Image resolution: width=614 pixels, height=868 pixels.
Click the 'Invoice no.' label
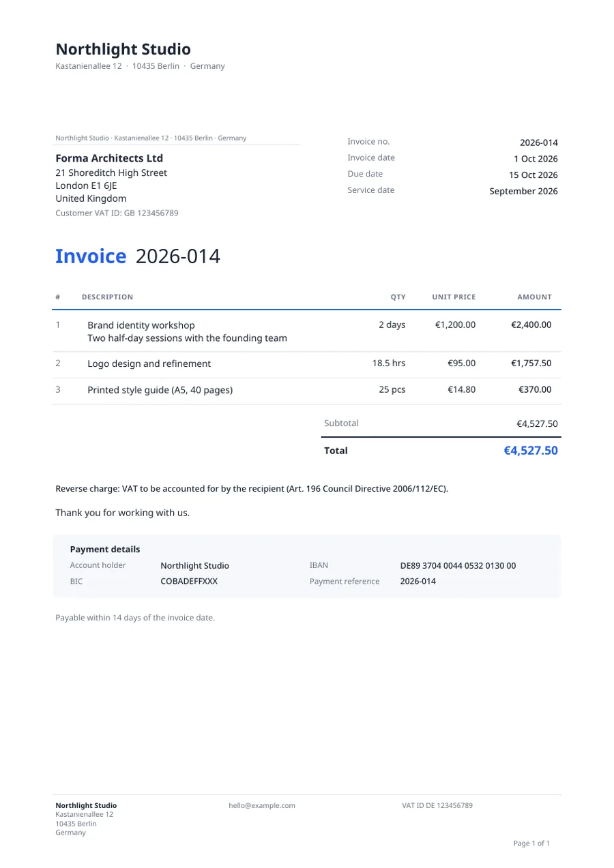(368, 141)
